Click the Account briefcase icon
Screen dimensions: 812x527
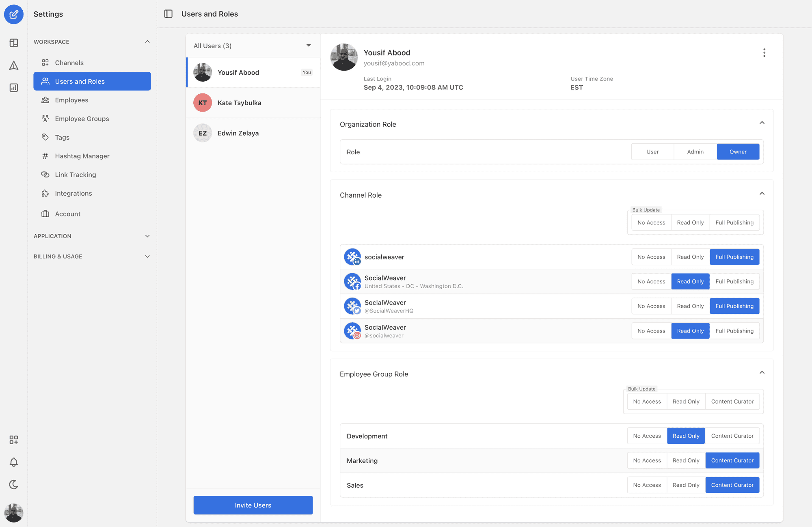(x=45, y=214)
